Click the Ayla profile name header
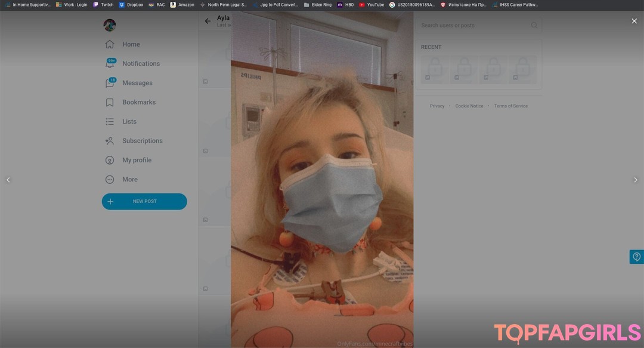The width and height of the screenshot is (644, 348). pyautogui.click(x=224, y=18)
